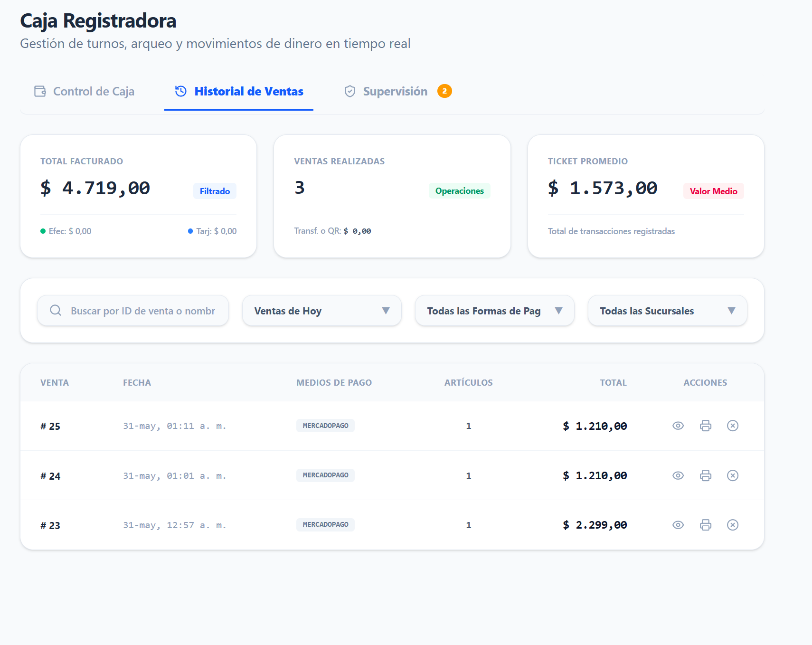
Task: Click the $ 1.573,00 ticket promedio amount
Action: 603,188
